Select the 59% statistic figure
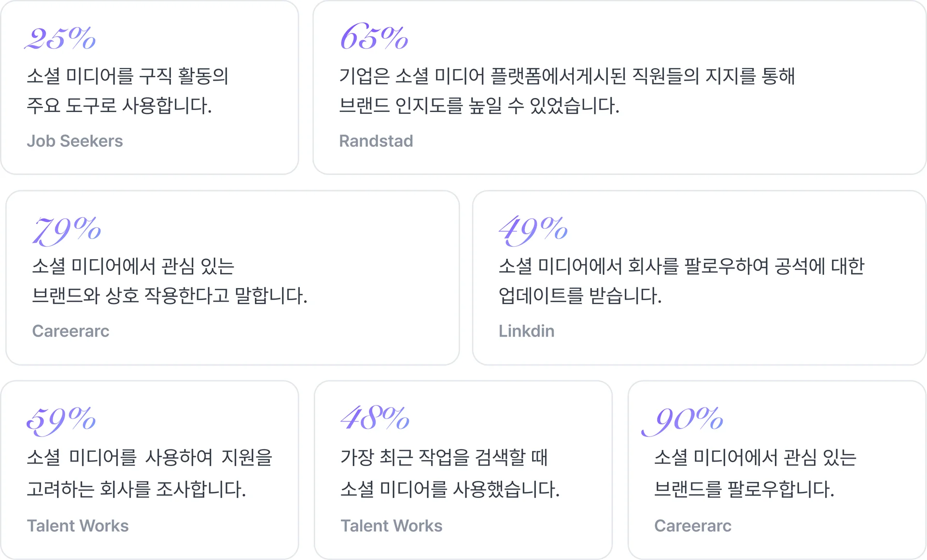This screenshot has width=927, height=560. (x=61, y=420)
